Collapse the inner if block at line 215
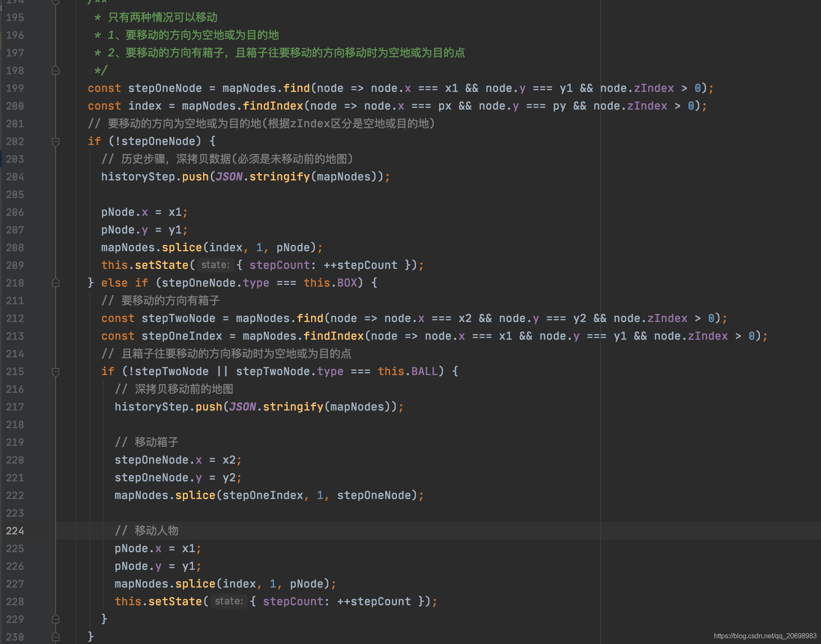Viewport: 821px width, 644px height. pos(55,371)
